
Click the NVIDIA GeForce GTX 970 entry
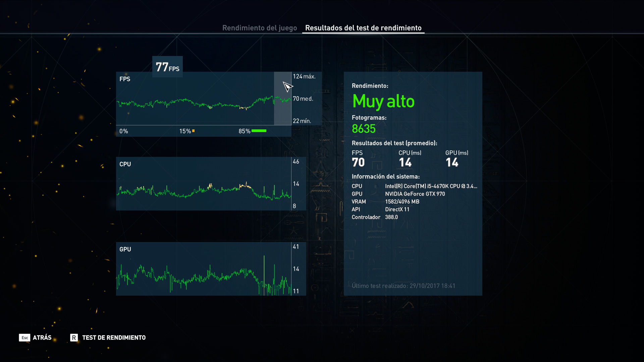point(415,194)
